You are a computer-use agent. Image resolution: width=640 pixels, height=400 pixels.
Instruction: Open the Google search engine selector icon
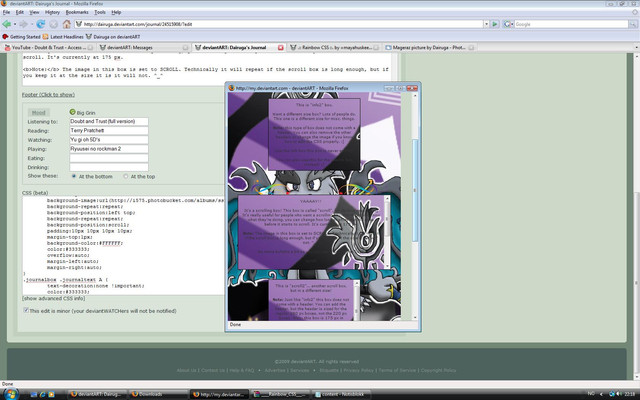(508, 24)
